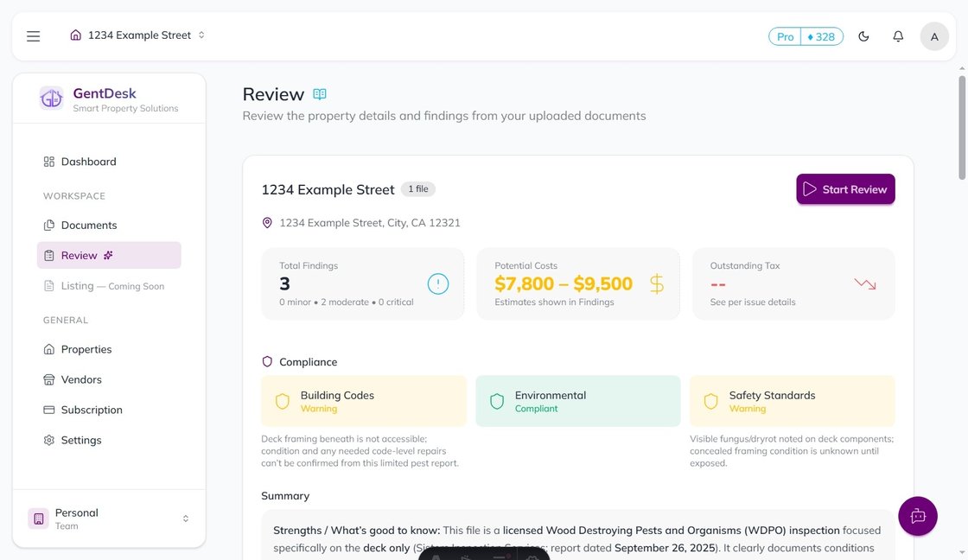Image resolution: width=968 pixels, height=560 pixels.
Task: Click the Building Codes warning card
Action: [363, 401]
